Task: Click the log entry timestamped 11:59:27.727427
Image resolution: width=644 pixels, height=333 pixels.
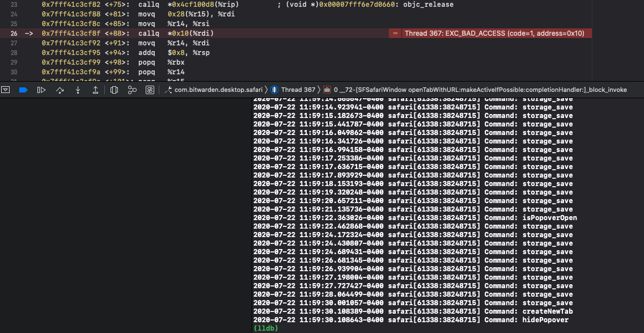Action: pyautogui.click(x=413, y=286)
